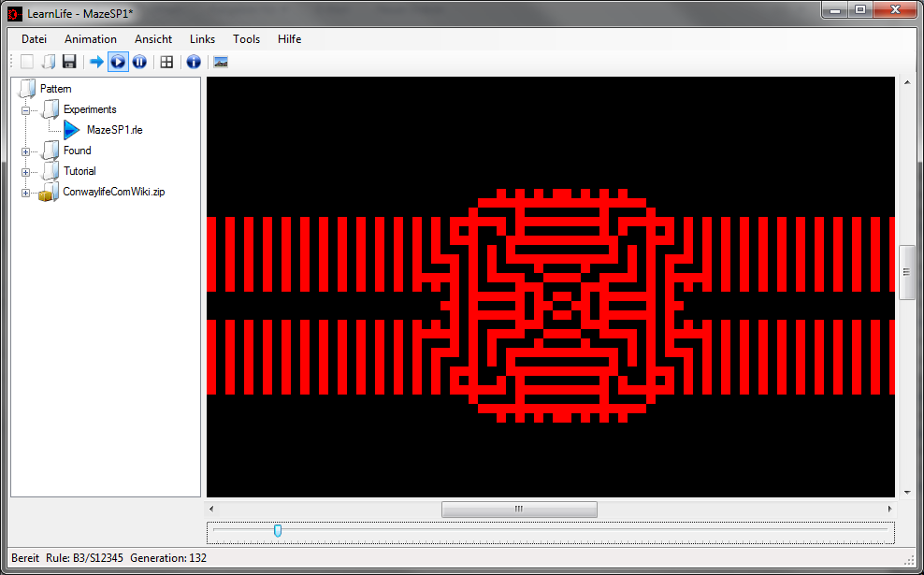Click the picture image toolbar icon
The image size is (924, 575).
(221, 62)
